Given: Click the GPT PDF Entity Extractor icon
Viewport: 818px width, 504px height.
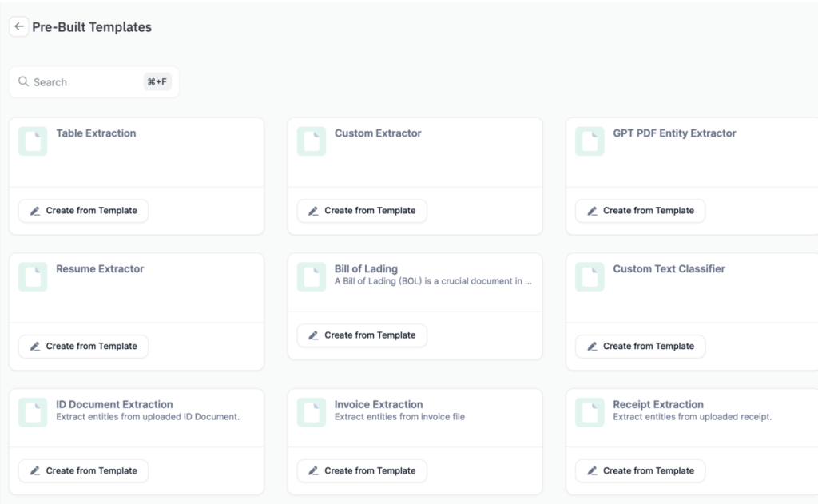Looking at the screenshot, I should [590, 141].
